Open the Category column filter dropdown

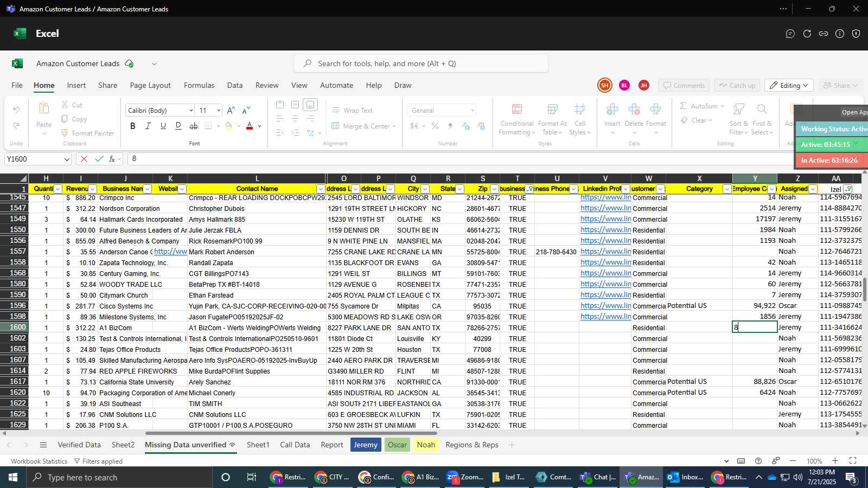click(x=727, y=189)
